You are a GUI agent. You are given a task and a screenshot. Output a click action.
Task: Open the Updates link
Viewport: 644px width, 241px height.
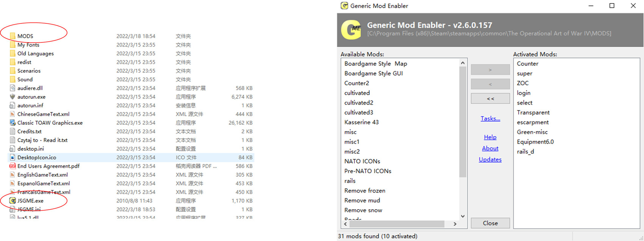(490, 160)
